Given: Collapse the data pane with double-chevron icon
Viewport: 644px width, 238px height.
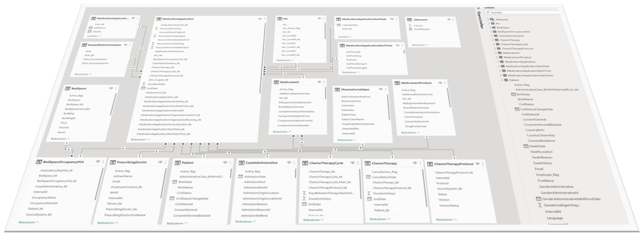Looking at the screenshot, I should tap(478, 8).
